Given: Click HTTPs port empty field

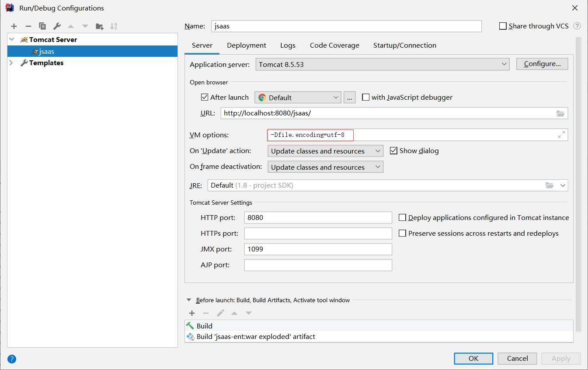Looking at the screenshot, I should pyautogui.click(x=318, y=233).
